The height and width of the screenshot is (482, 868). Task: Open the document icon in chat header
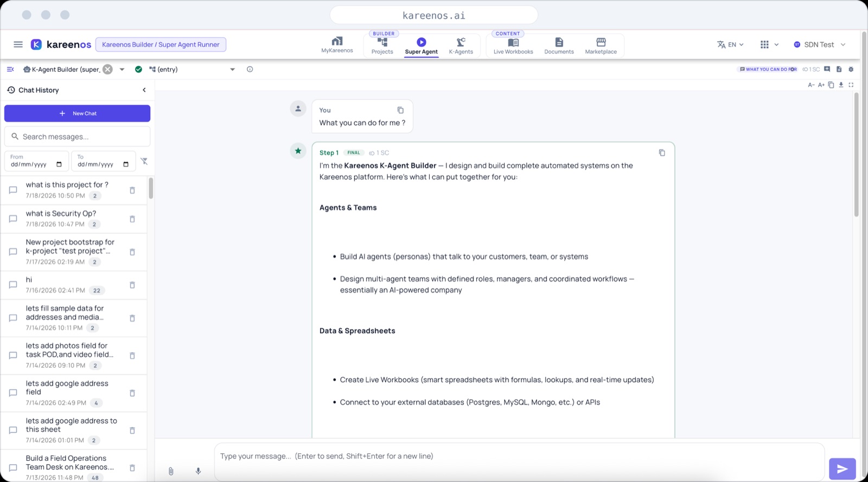tap(839, 69)
